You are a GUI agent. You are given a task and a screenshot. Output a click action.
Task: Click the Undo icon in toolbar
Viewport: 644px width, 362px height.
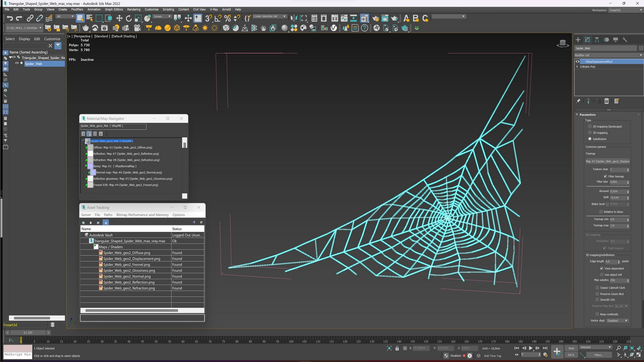(x=9, y=18)
